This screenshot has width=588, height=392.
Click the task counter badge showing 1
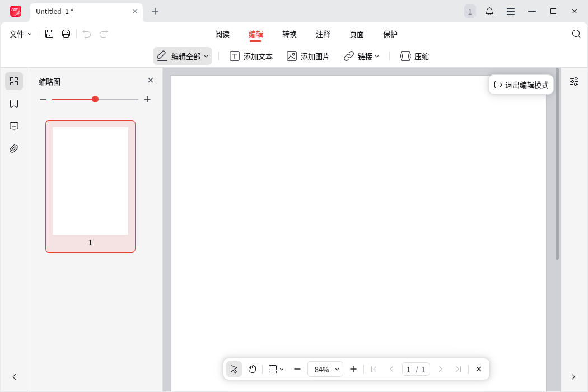coord(470,11)
